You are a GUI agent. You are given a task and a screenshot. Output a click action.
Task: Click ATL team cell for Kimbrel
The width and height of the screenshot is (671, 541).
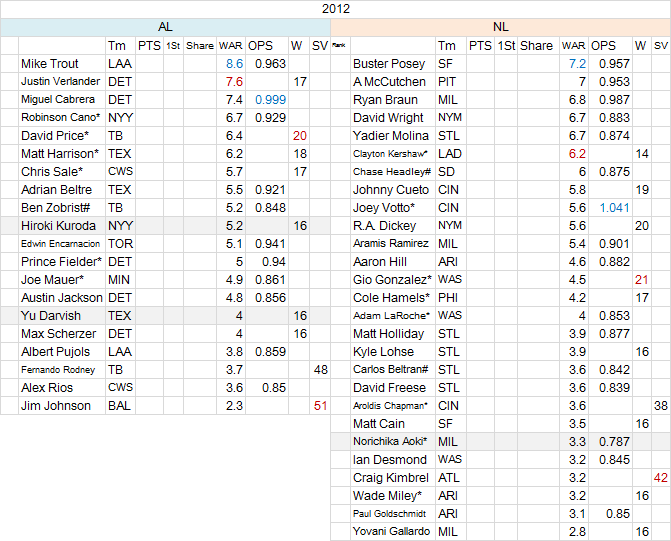[451, 477]
